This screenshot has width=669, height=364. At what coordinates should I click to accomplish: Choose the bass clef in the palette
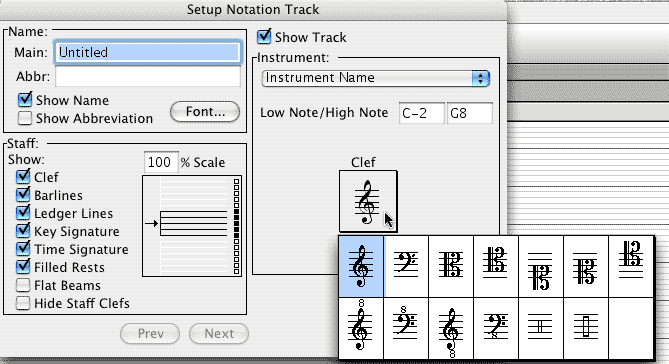coord(406,266)
